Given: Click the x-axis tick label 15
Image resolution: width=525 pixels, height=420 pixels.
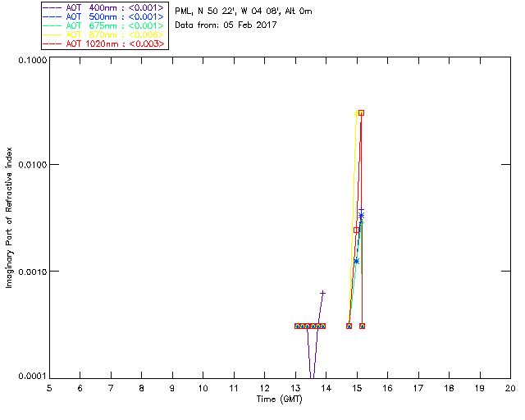Looking at the screenshot, I should pyautogui.click(x=357, y=388).
